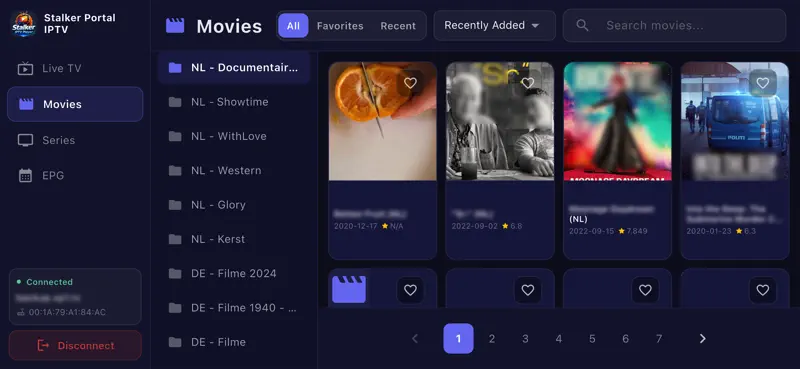This screenshot has width=800, height=369.
Task: Open the black-and-white two men poster
Action: click(499, 121)
